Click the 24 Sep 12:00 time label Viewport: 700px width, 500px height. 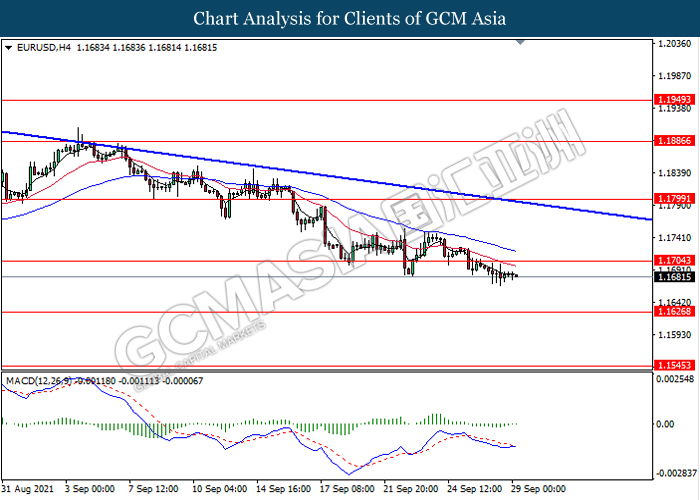(x=475, y=489)
